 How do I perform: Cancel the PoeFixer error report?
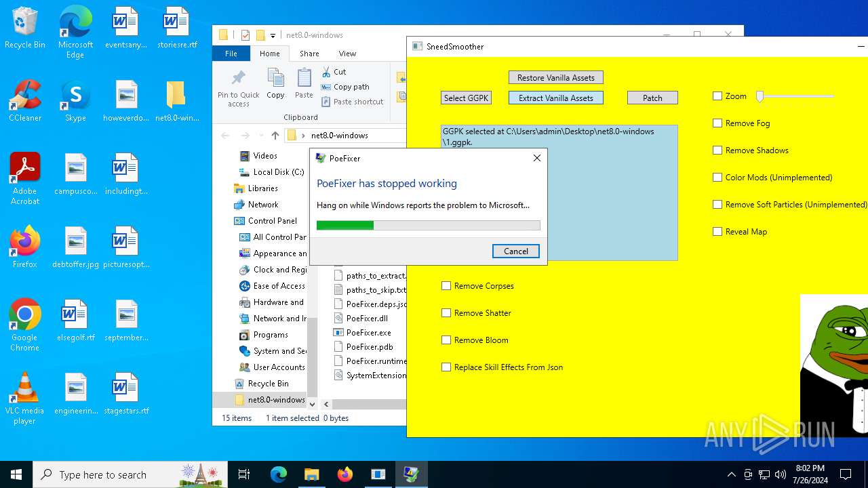[x=516, y=251]
